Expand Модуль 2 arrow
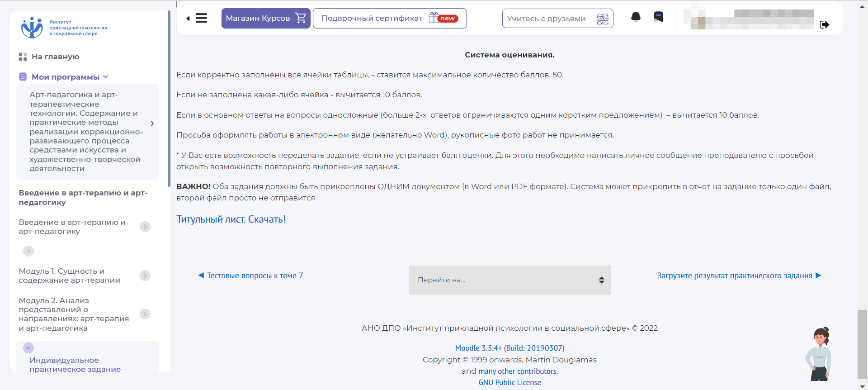 point(145,314)
